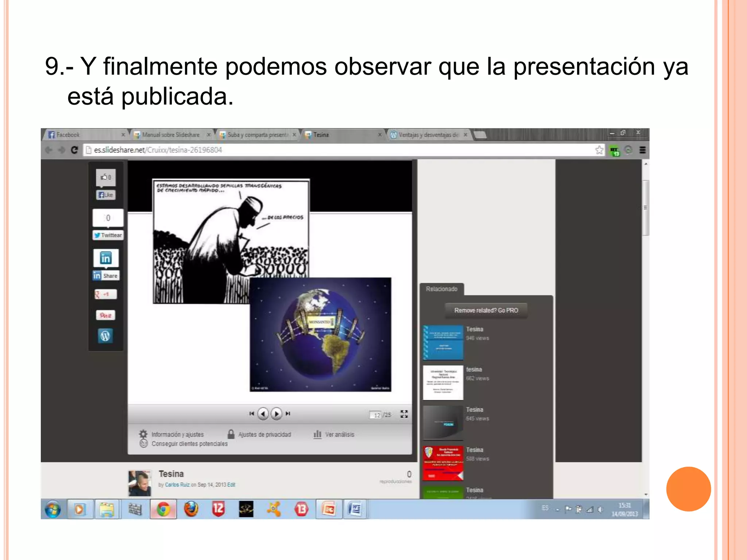Click the Pinterest Pin it button
The width and height of the screenshot is (747, 560).
coord(106,315)
